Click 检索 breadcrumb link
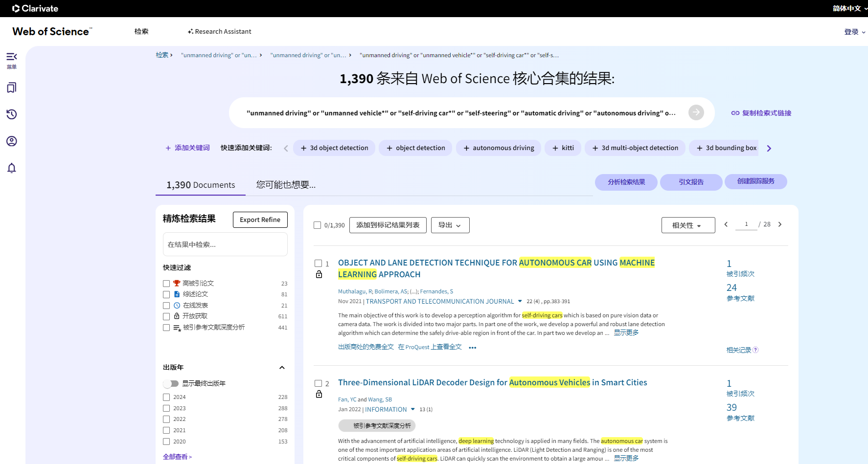 [x=162, y=55]
